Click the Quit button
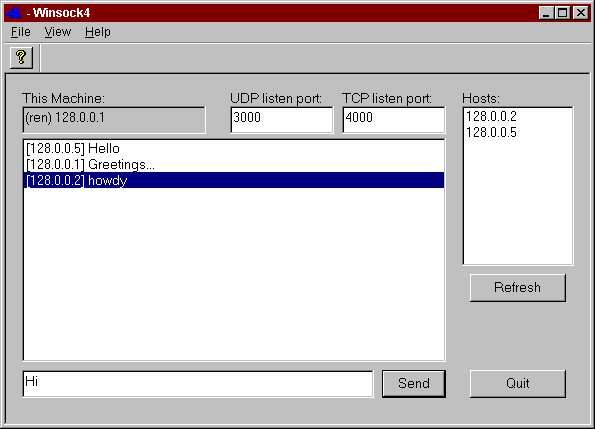Image resolution: width=595 pixels, height=429 pixels. pos(518,383)
